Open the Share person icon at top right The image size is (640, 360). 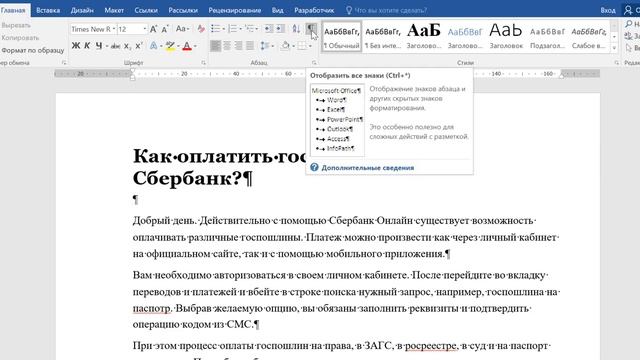pos(628,10)
